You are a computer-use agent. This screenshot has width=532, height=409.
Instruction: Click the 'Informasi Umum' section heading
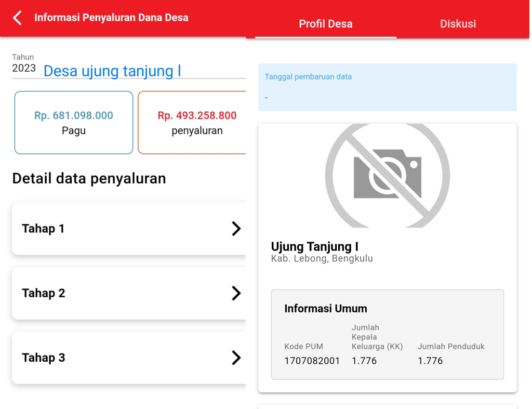pos(326,309)
